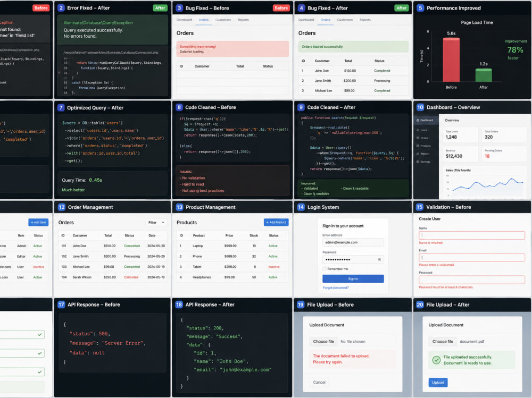Click the Total Users 1,248 card
Viewport: 532px width, 398px height.
(461, 135)
